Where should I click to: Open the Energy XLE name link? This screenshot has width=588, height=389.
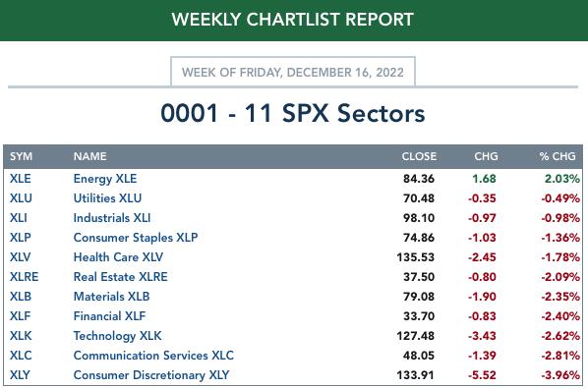(105, 179)
